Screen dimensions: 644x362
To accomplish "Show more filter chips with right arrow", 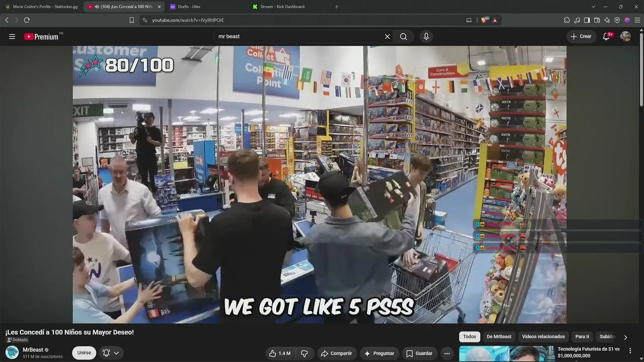I will click(x=625, y=337).
